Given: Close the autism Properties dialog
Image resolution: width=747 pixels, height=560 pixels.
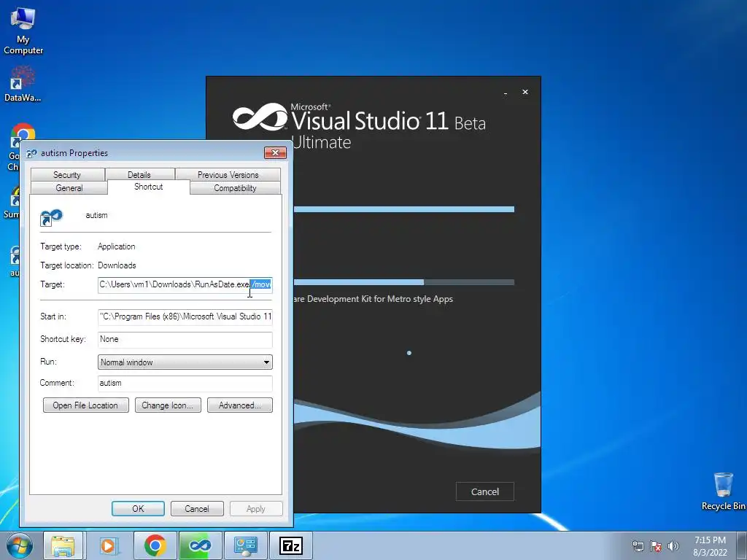Looking at the screenshot, I should point(275,153).
